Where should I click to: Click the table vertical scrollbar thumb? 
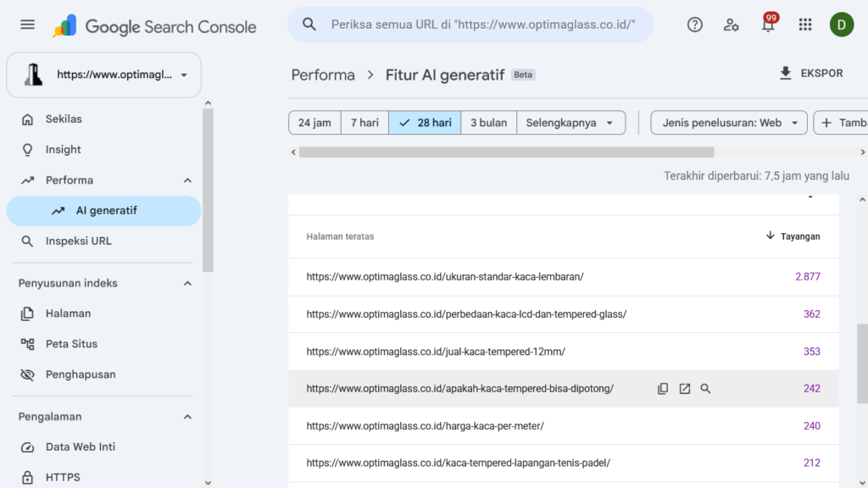click(x=862, y=363)
